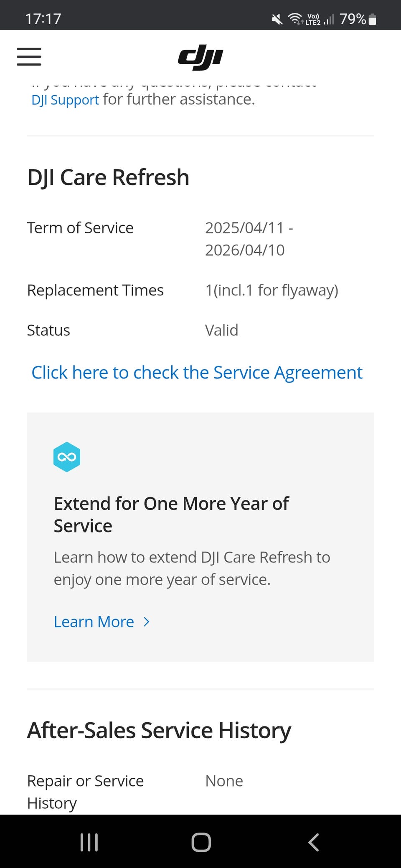
Task: Tap the DJI Care Refresh section heading
Action: [x=108, y=177]
